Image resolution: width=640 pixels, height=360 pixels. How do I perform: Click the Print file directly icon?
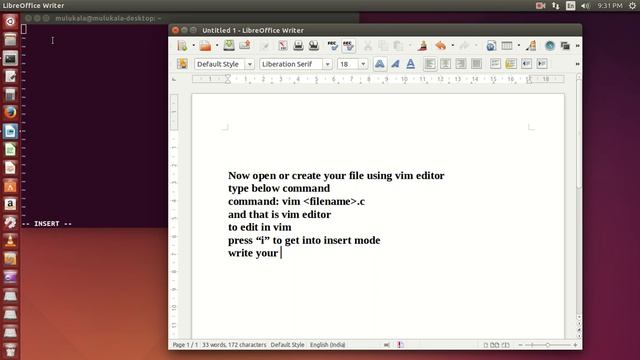coord(298,45)
